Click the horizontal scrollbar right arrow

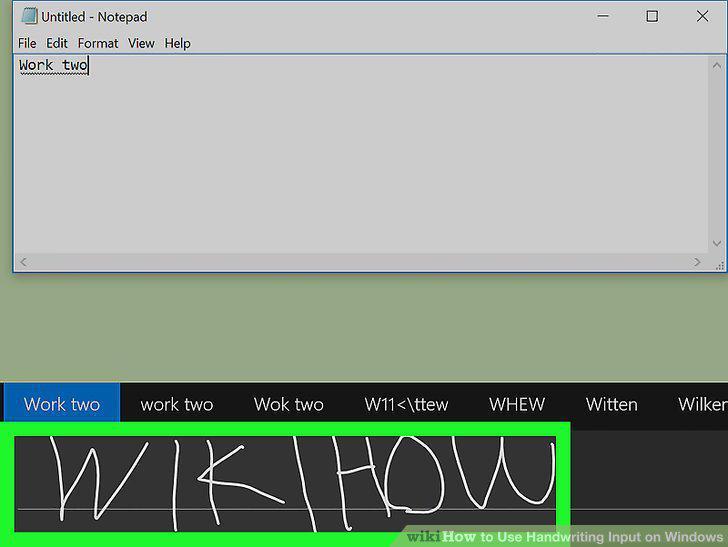pyautogui.click(x=697, y=262)
